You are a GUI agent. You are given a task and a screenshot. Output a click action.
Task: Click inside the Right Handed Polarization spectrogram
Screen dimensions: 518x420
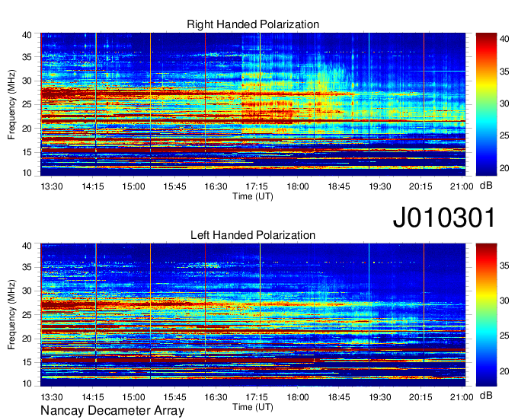[x=253, y=104]
